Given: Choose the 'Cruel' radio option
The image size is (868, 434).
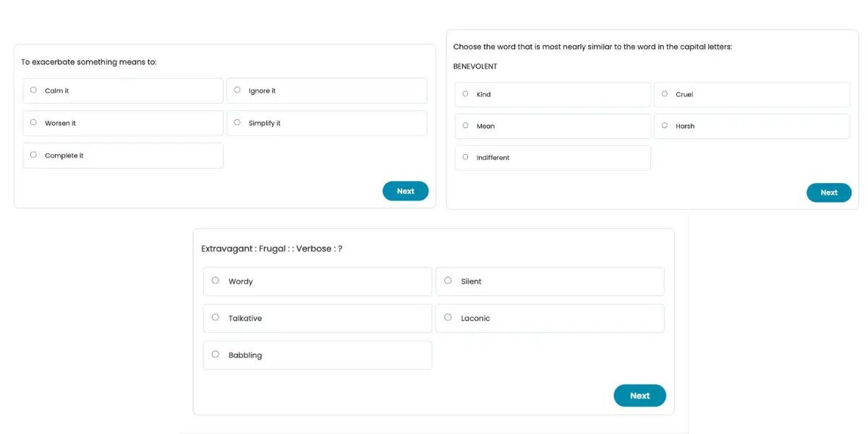Looking at the screenshot, I should click(x=665, y=94).
